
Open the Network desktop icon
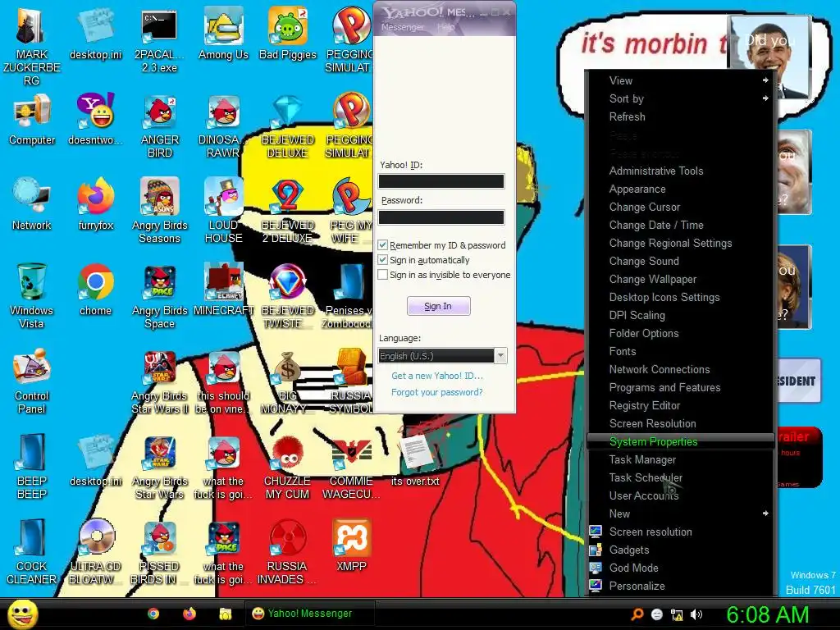(32, 203)
